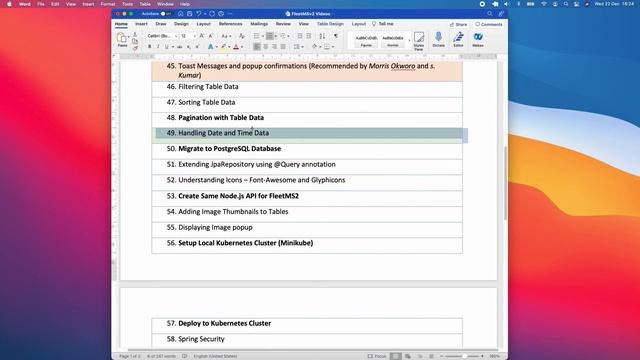640x360 pixels.
Task: Open the Tools menu in macOS menu bar
Action: click(127, 4)
